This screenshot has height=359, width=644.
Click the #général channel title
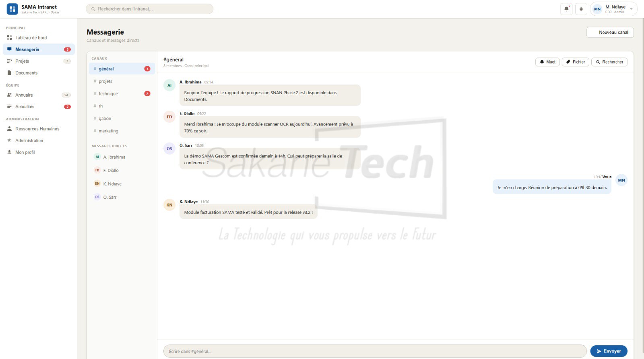coord(173,60)
